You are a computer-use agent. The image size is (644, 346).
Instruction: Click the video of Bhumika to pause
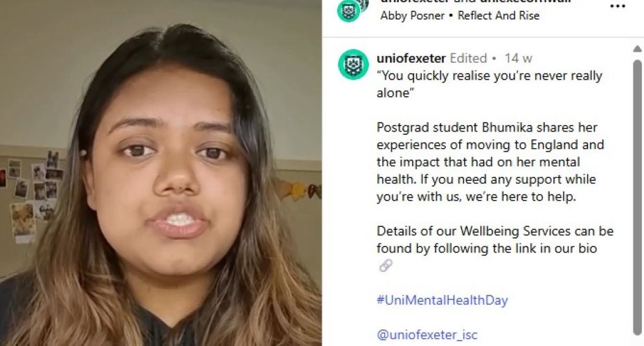[x=161, y=173]
